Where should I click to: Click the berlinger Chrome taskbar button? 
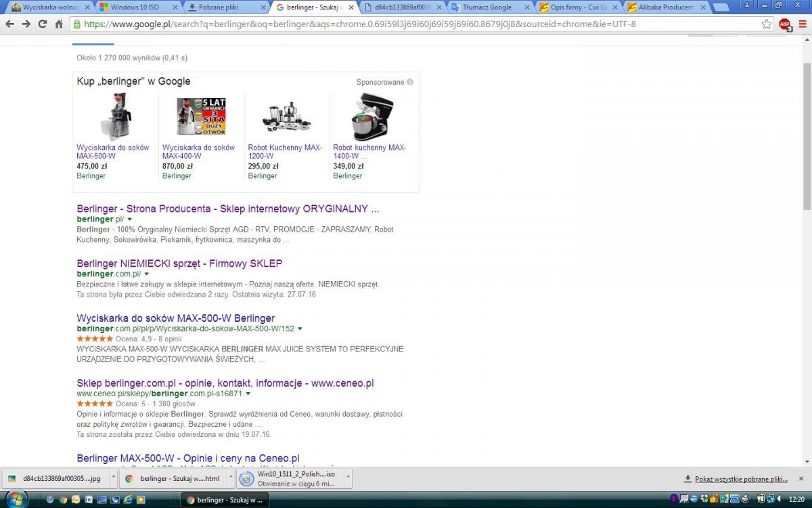coord(225,500)
